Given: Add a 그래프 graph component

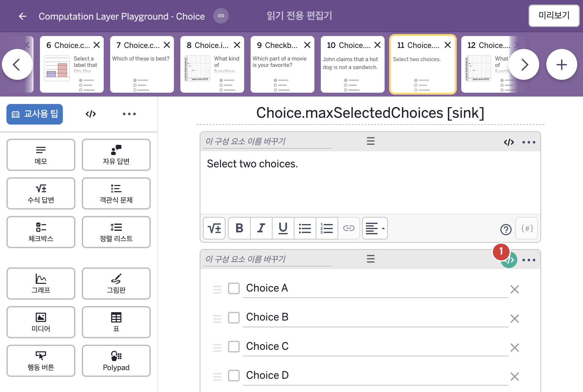Looking at the screenshot, I should [x=41, y=284].
